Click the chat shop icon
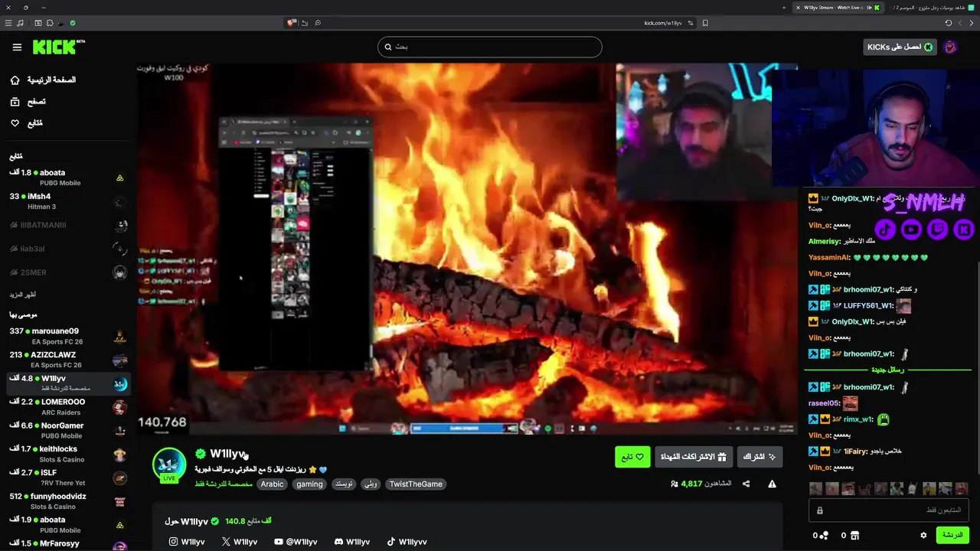Viewport: 980px width, 551px height. coord(854,536)
